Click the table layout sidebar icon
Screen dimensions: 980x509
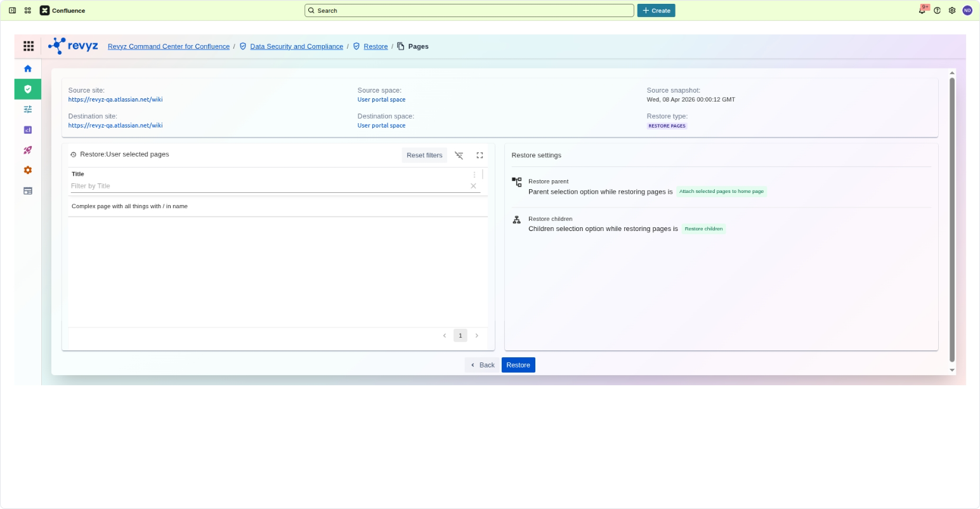point(28,191)
